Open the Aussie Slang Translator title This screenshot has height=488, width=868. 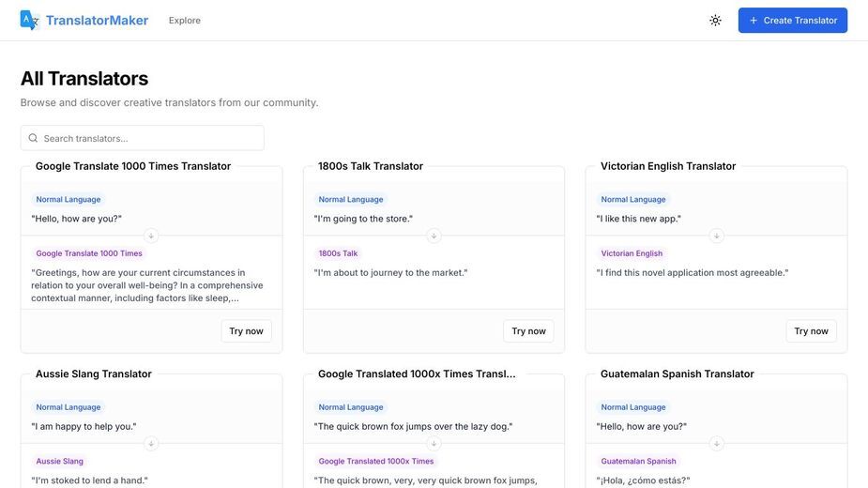(x=94, y=374)
